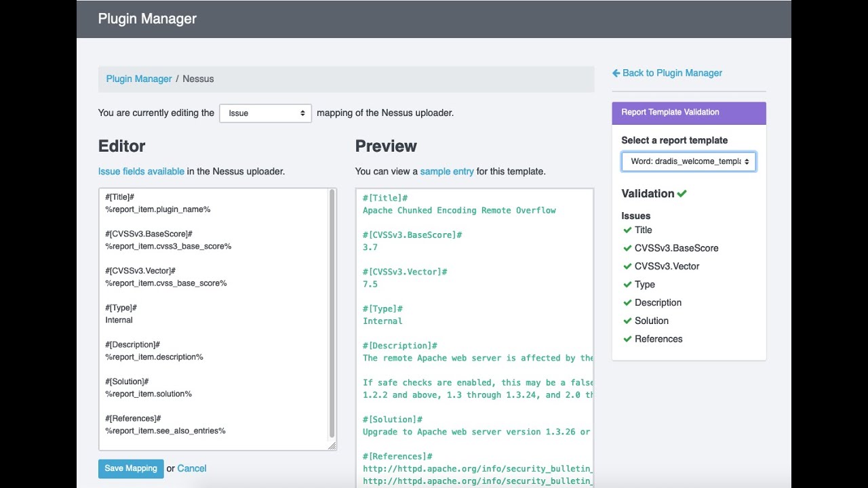The height and width of the screenshot is (488, 868).
Task: Click the editor textarea resize handle
Action: pos(332,445)
